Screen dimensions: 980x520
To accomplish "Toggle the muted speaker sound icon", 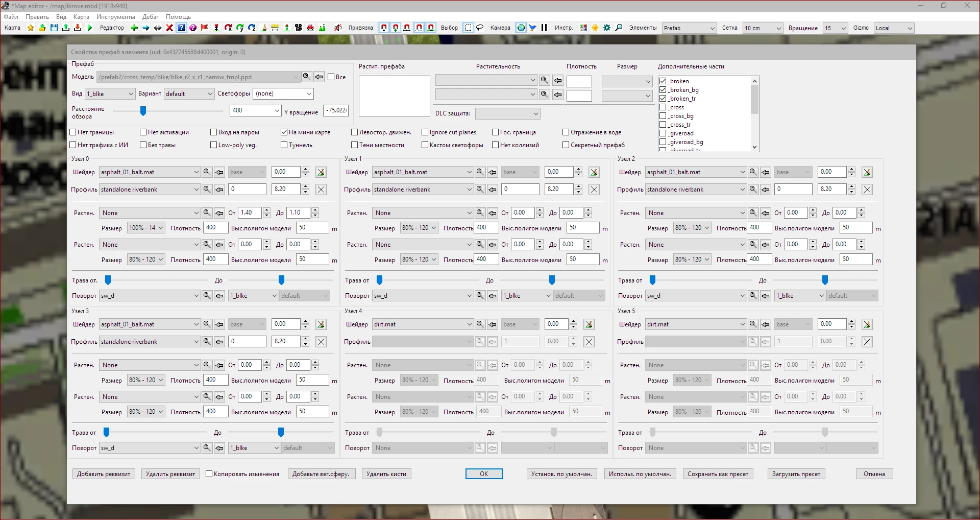I will 338,28.
